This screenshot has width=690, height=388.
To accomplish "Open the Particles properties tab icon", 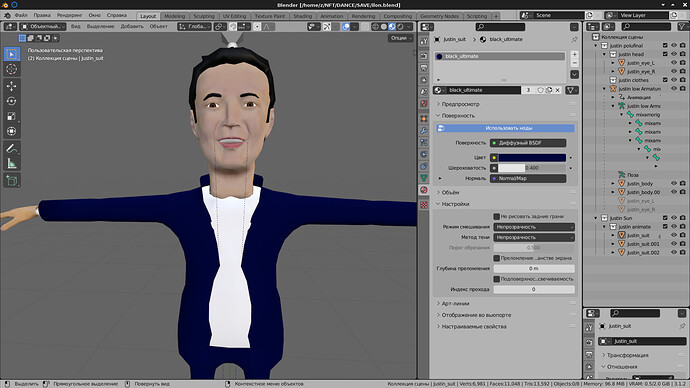I will (x=424, y=143).
